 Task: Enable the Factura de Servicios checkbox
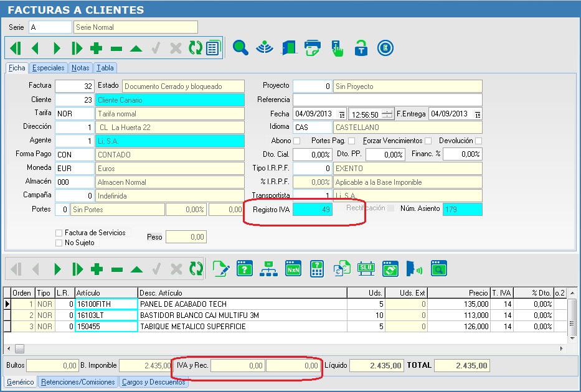pos(59,233)
